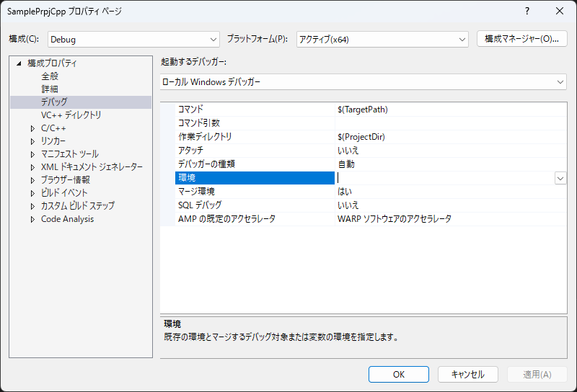Select the 作業ディレクトリ property row
577x392 pixels.
(252, 137)
